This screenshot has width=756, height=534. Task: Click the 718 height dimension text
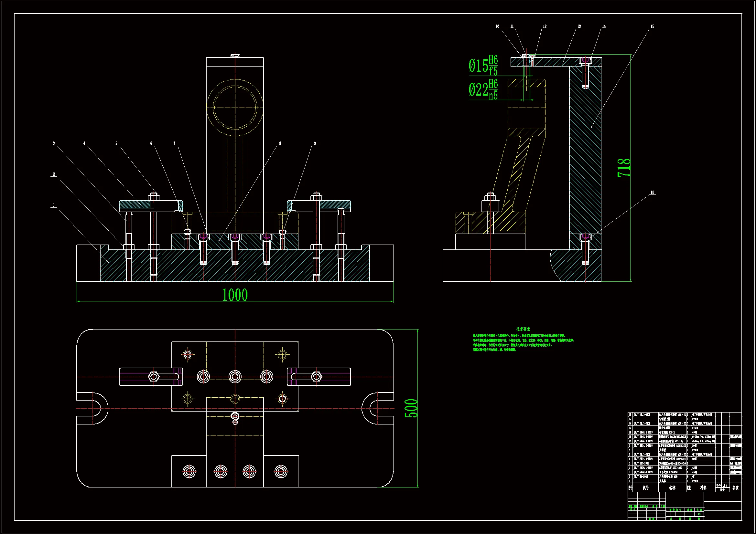coord(624,168)
